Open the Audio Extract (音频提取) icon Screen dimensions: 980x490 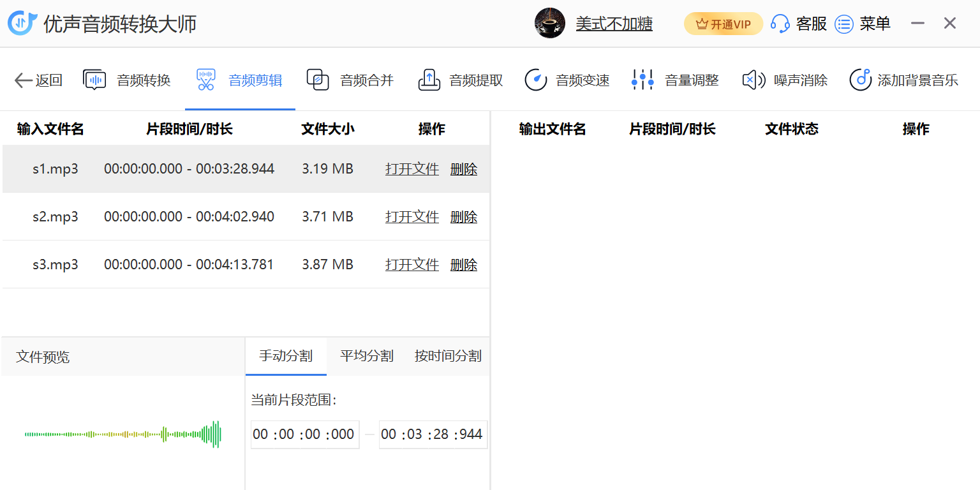point(429,80)
